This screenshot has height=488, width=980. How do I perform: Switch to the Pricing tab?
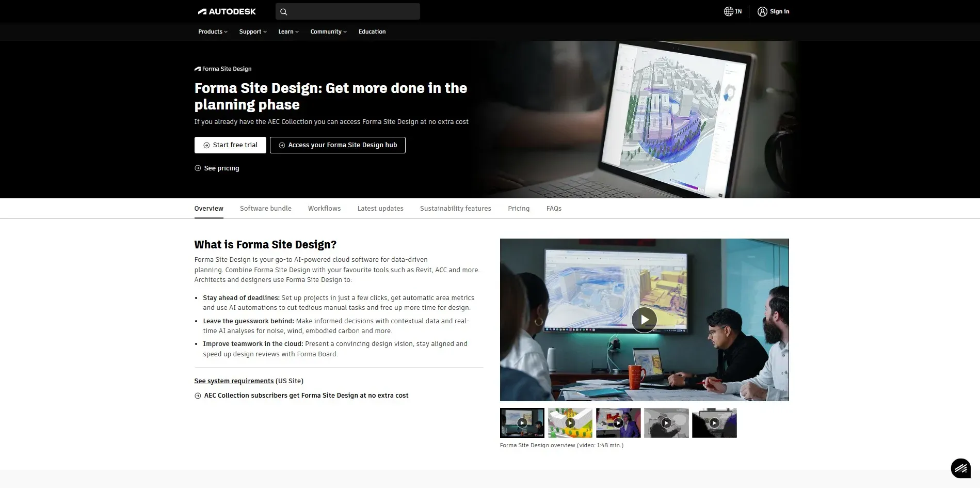(x=519, y=208)
